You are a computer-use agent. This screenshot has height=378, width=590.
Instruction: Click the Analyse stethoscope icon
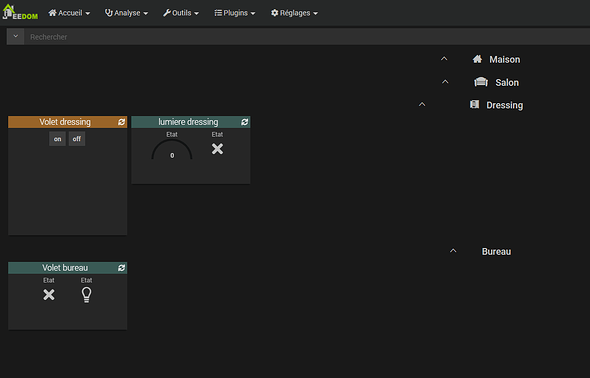click(108, 13)
